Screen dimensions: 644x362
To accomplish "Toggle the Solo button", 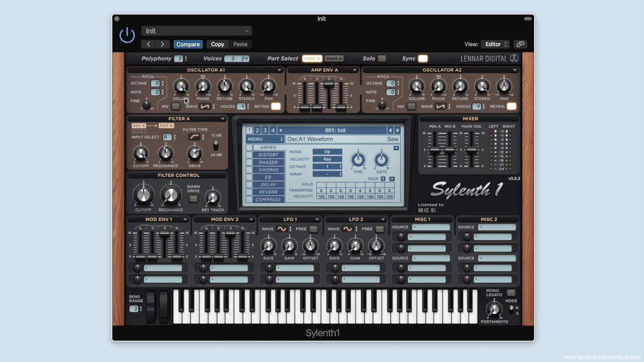I will (382, 59).
